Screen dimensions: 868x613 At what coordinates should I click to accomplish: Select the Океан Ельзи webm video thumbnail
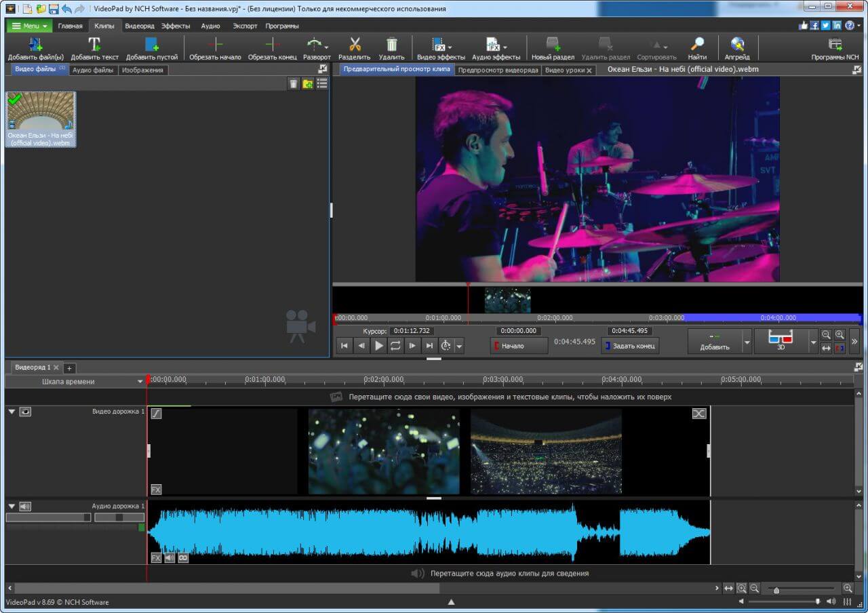41,119
